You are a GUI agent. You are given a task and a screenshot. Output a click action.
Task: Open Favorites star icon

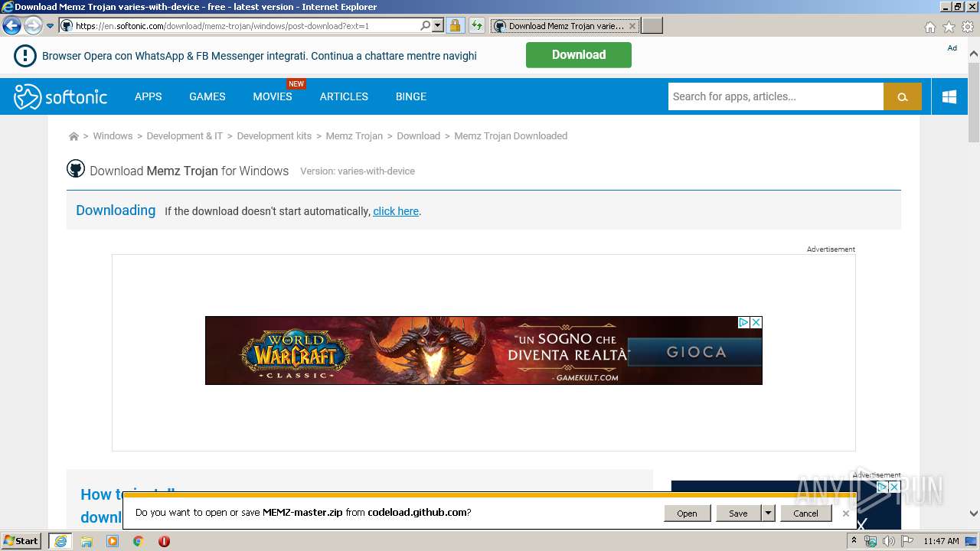(x=949, y=27)
